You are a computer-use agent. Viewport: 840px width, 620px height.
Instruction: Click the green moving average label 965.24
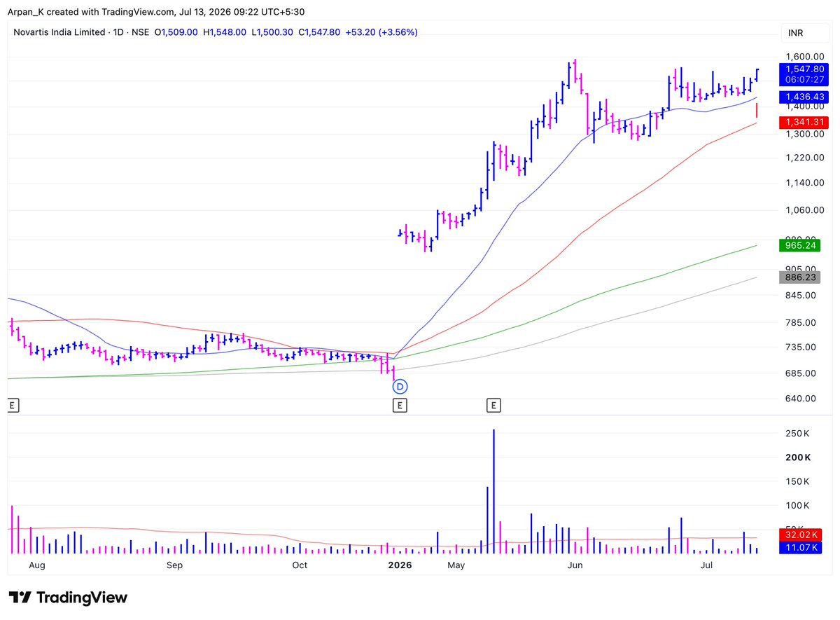pos(801,245)
